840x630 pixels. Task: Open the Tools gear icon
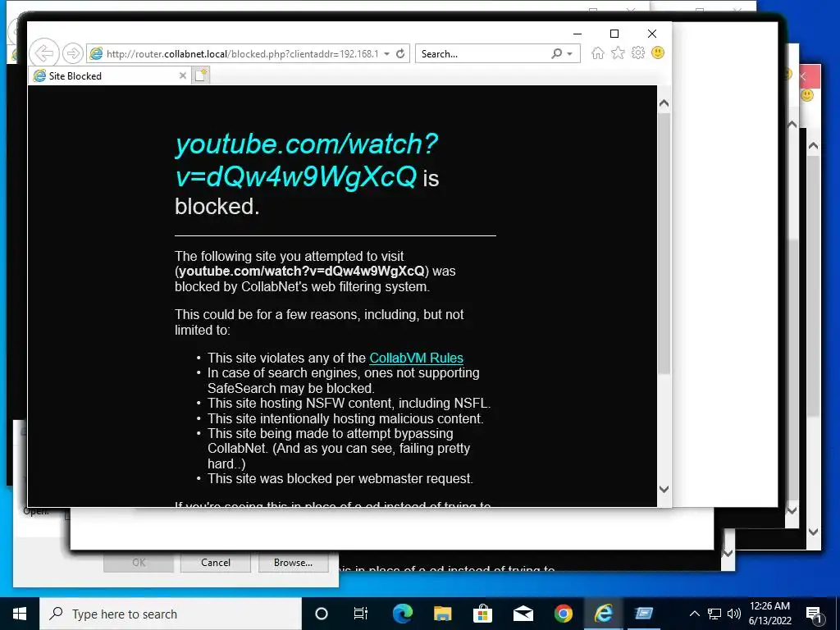[x=637, y=53]
